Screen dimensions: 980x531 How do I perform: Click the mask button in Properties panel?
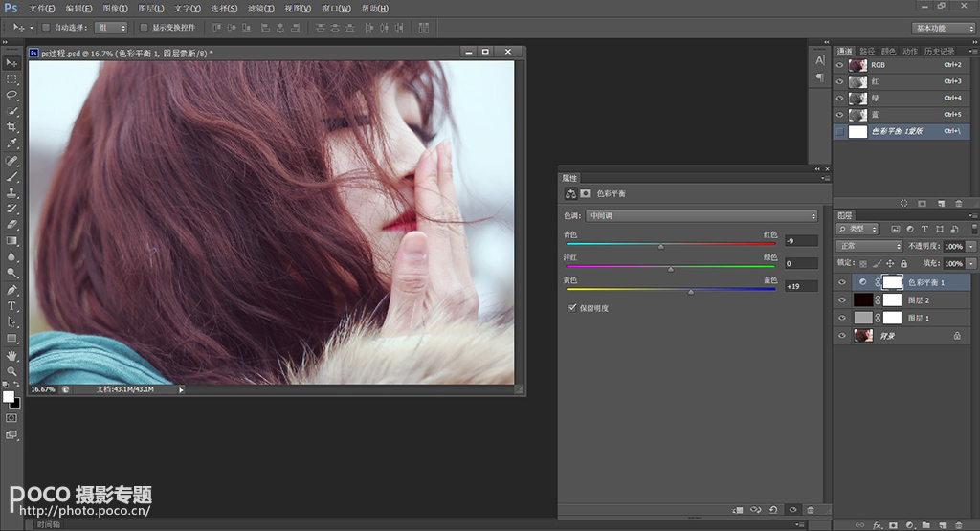coord(586,193)
